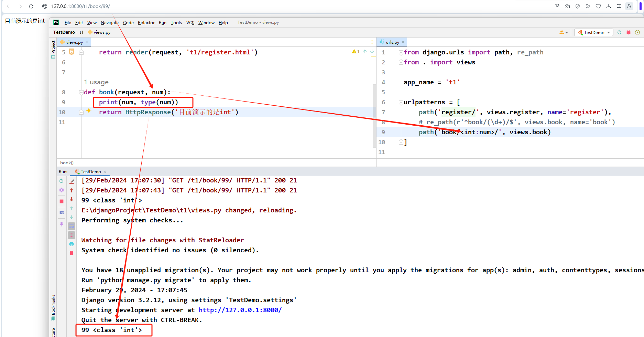
Task: Open the TestDemo run configuration dropdown
Action: point(594,32)
